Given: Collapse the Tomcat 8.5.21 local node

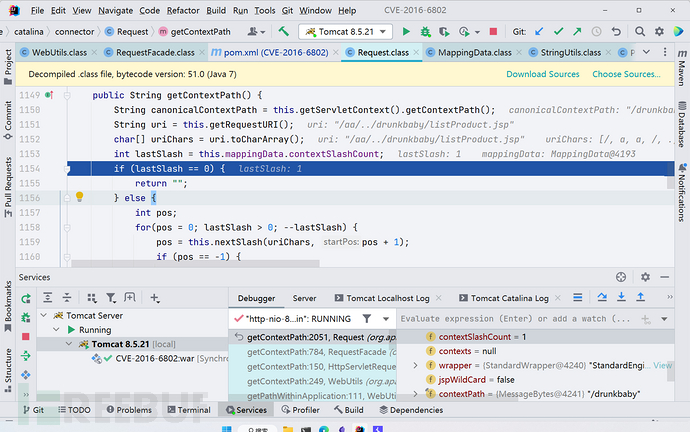Looking at the screenshot, I should [69, 344].
